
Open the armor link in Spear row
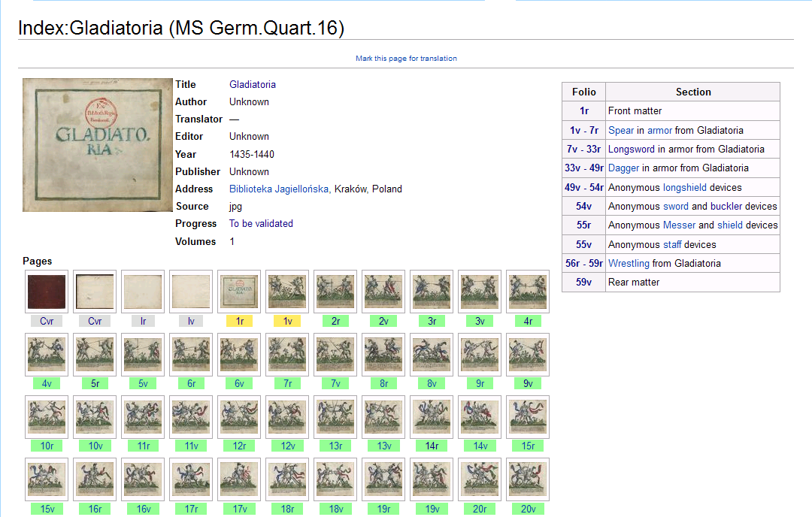(660, 131)
